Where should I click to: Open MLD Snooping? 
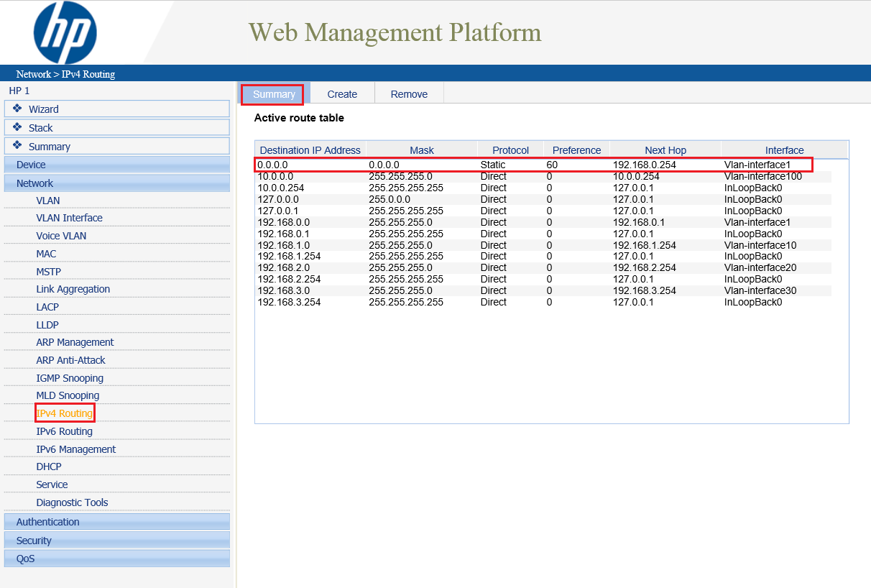(x=68, y=395)
